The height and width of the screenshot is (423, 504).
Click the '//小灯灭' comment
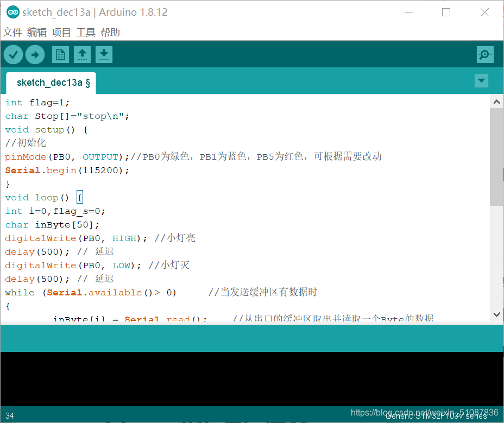coord(169,265)
